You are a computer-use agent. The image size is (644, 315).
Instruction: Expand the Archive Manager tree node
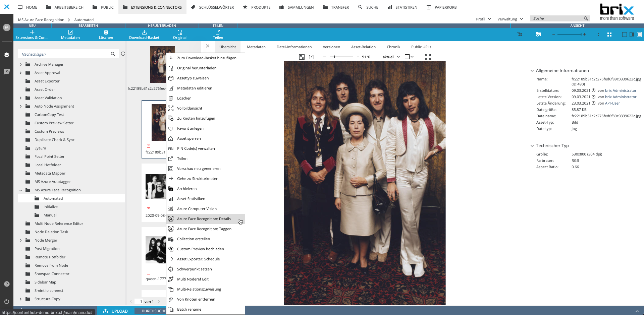point(20,64)
